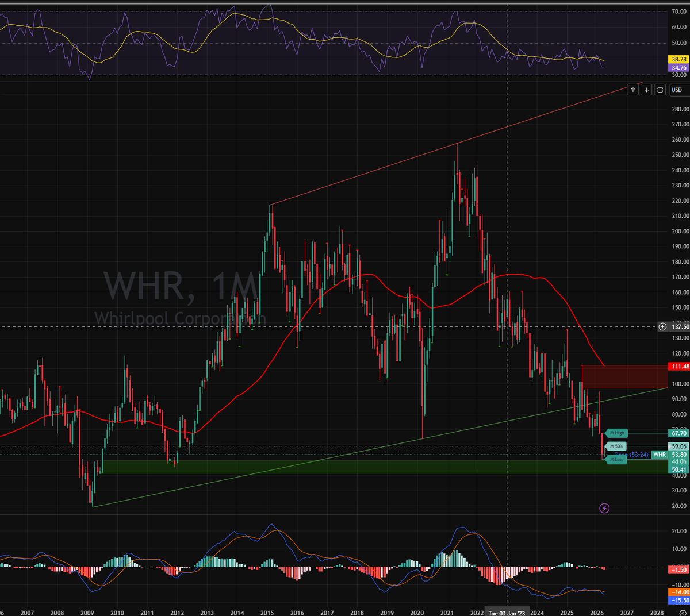
Task: Click the Tue 03 Jan '23 date label
Action: [507, 613]
